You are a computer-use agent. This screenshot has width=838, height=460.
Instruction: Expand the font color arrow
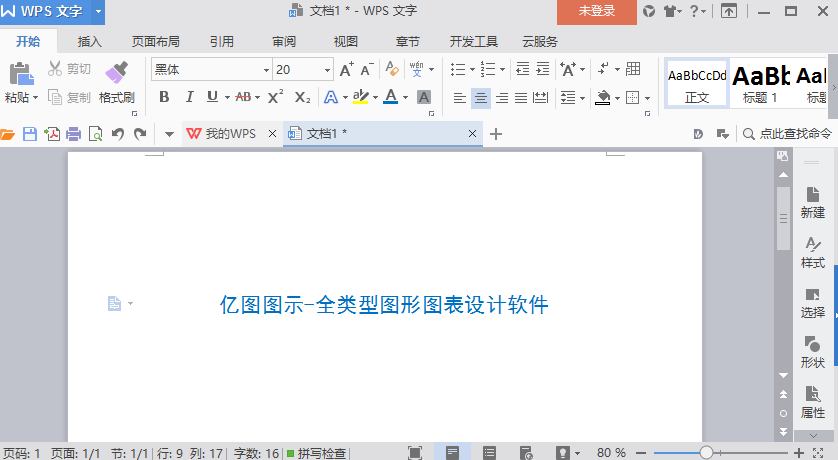(x=406, y=98)
